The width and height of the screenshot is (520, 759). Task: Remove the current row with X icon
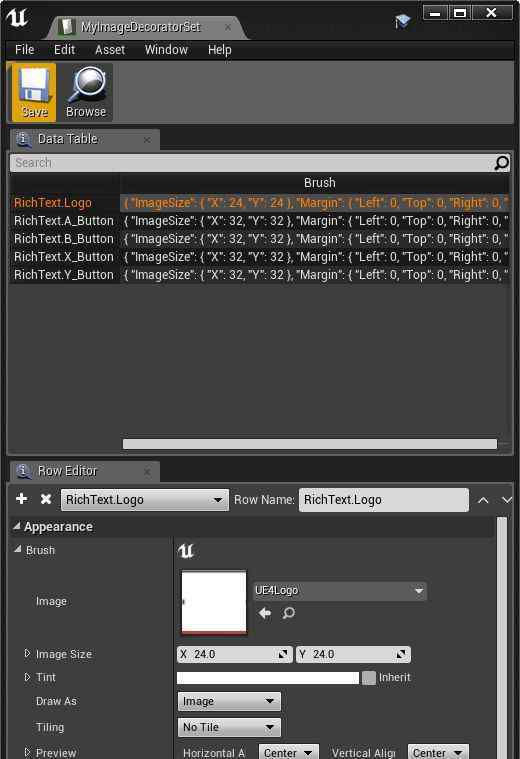46,499
